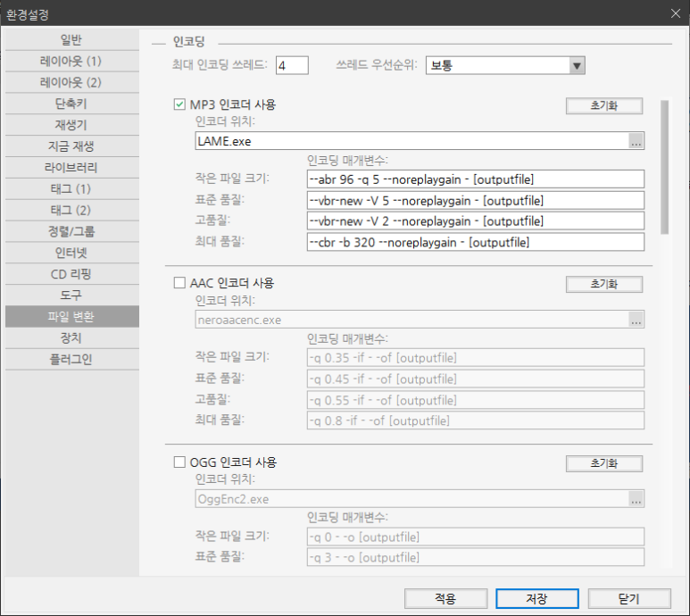Select the CD 리핑 section
The height and width of the screenshot is (616, 690).
click(72, 275)
